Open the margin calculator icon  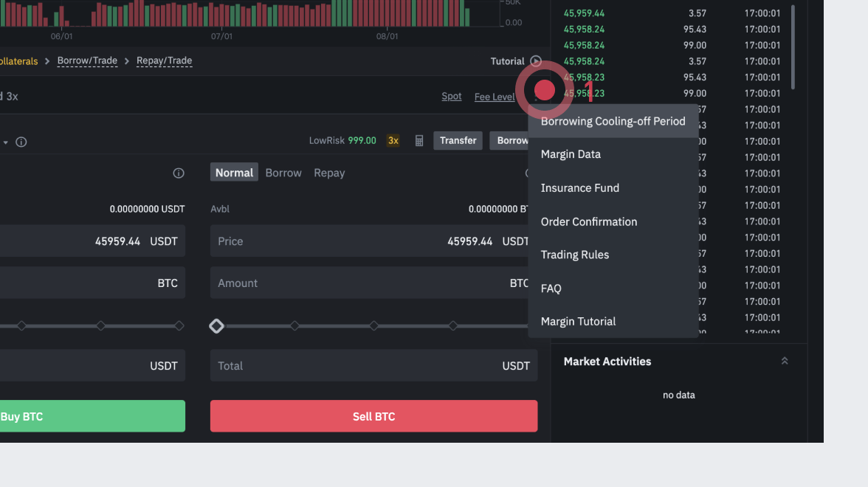[419, 141]
